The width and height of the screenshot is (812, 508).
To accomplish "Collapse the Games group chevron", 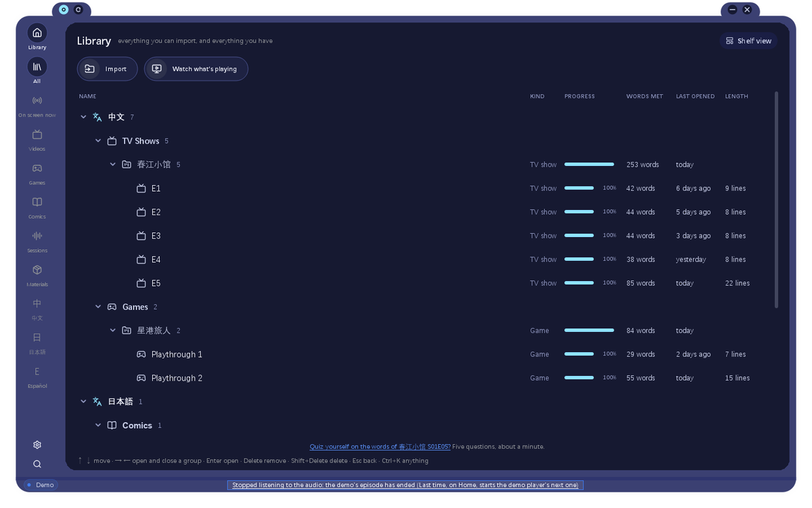I will point(98,307).
